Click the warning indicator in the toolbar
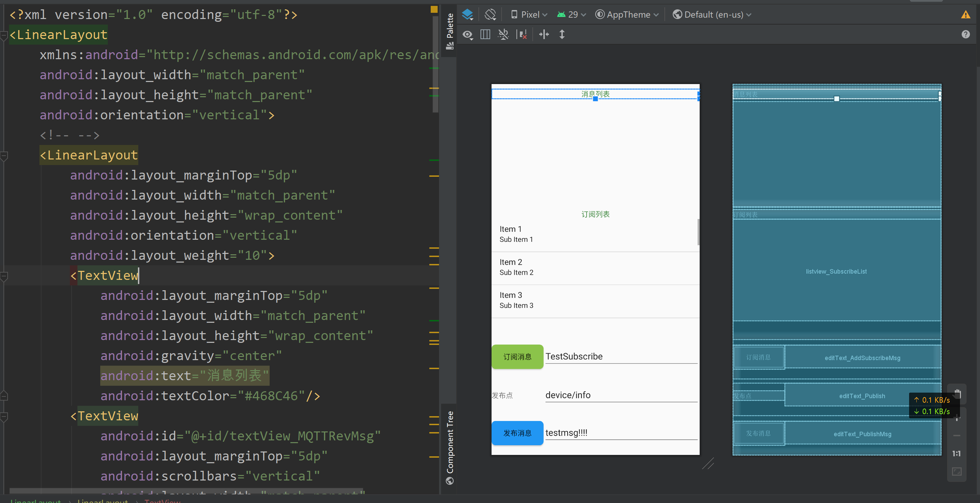 tap(966, 15)
